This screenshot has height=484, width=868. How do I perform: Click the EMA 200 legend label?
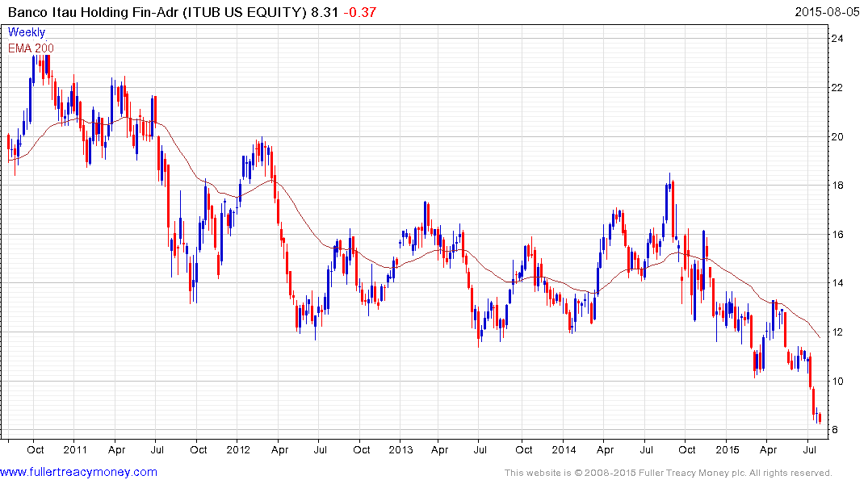point(31,48)
